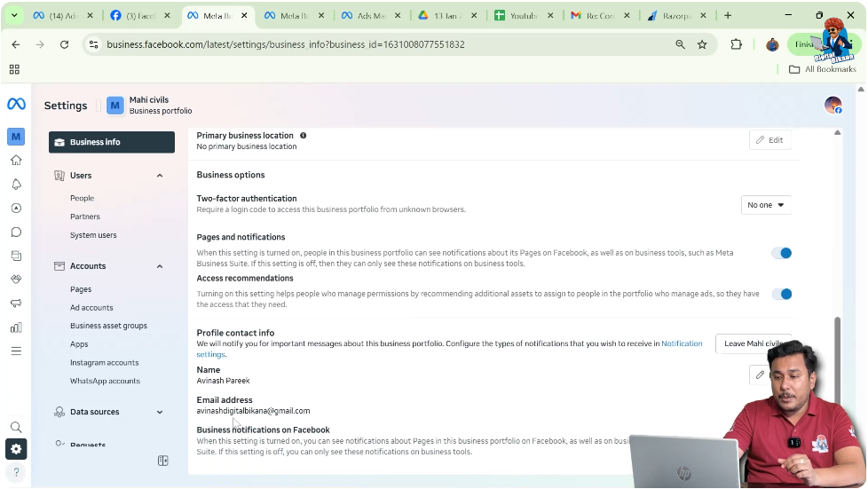868x489 pixels.
Task: Open Two-factor authentication No one dropdown
Action: pyautogui.click(x=766, y=205)
